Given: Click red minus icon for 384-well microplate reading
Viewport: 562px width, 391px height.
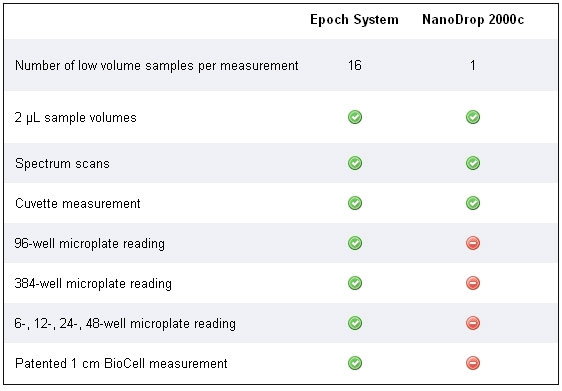Looking at the screenshot, I should [x=473, y=283].
